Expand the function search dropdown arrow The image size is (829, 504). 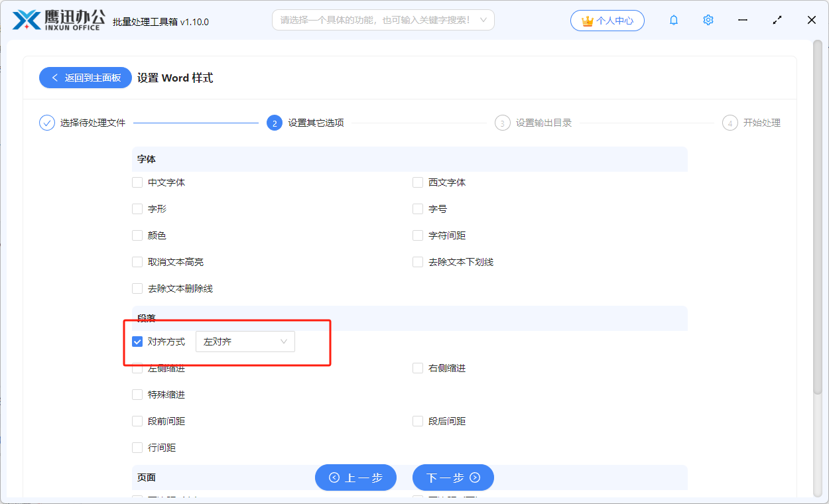[483, 21]
